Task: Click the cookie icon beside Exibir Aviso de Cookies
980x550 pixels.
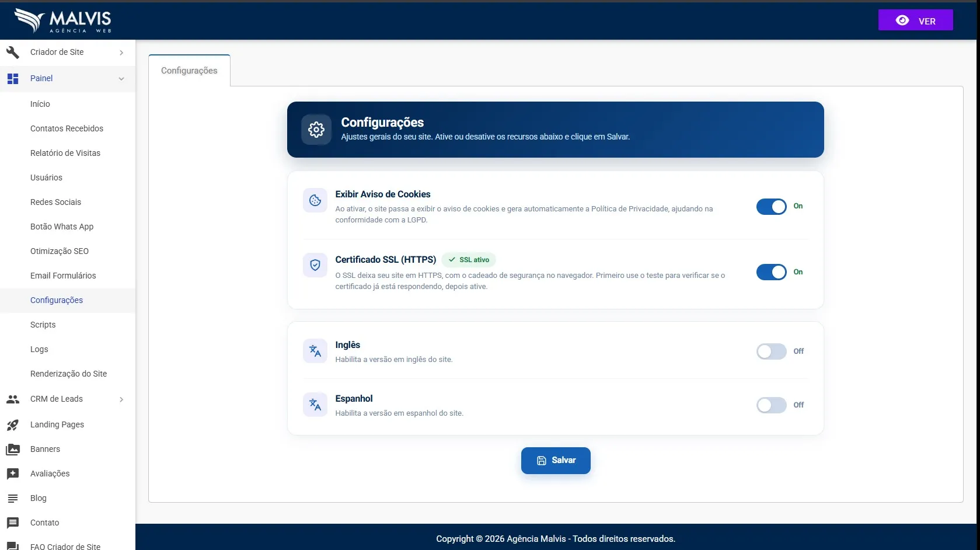Action: [x=315, y=200]
